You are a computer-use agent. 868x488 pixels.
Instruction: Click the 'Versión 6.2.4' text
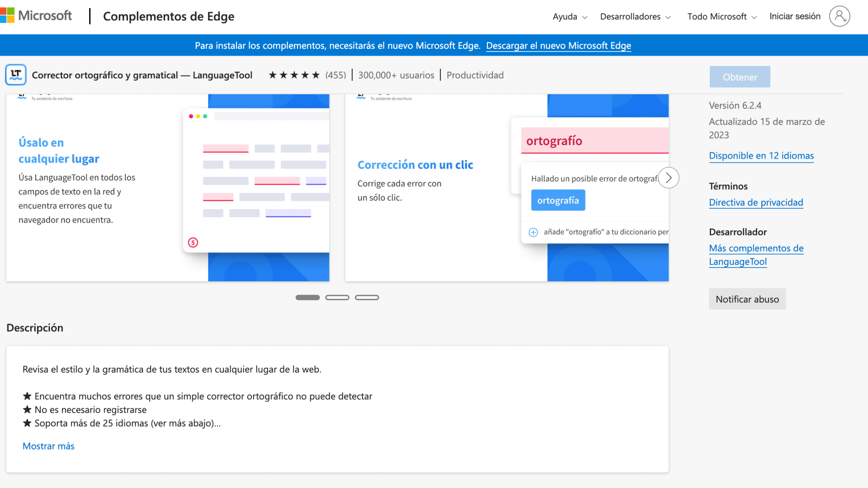(735, 105)
